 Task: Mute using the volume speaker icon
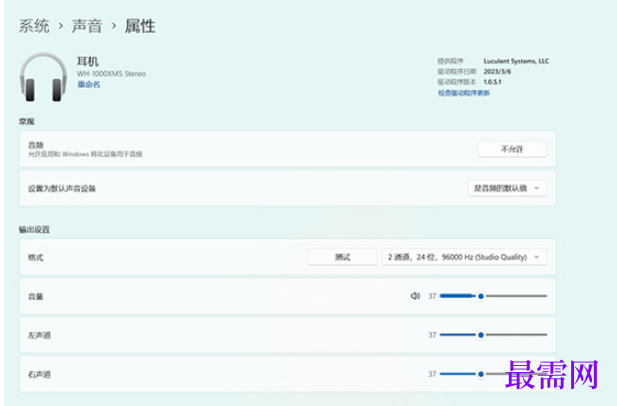pos(415,296)
